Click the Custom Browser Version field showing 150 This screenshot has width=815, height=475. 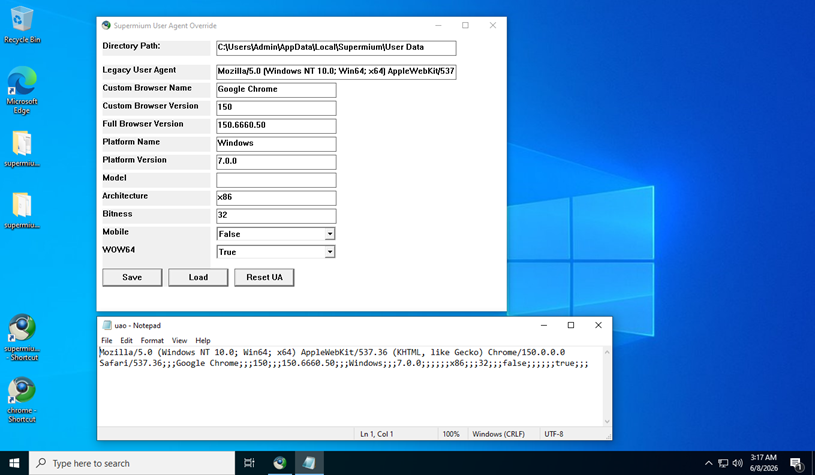[x=276, y=108]
